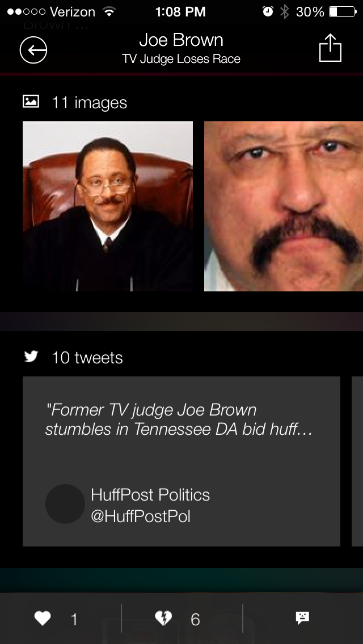Viewport: 363px width, 644px height.
Task: Tap the back arrow circle icon
Action: pos(33,50)
